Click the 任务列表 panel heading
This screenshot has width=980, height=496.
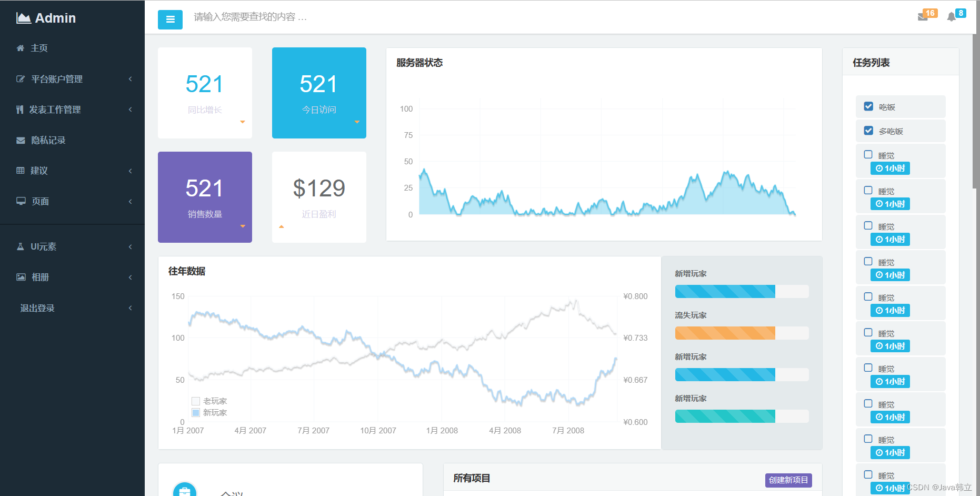[x=871, y=63]
